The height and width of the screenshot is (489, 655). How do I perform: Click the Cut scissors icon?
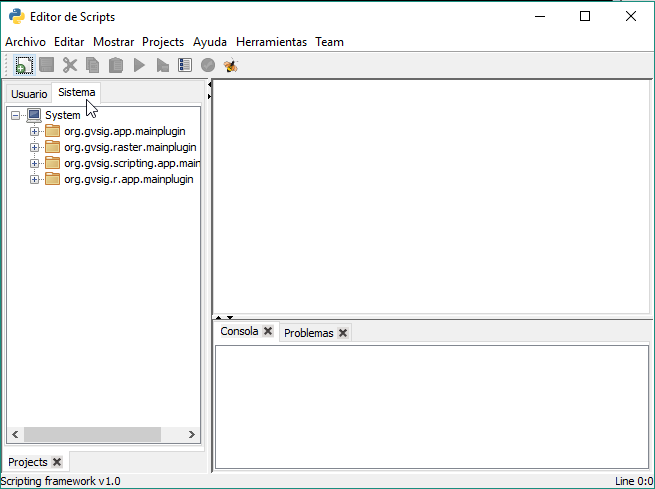click(x=69, y=65)
